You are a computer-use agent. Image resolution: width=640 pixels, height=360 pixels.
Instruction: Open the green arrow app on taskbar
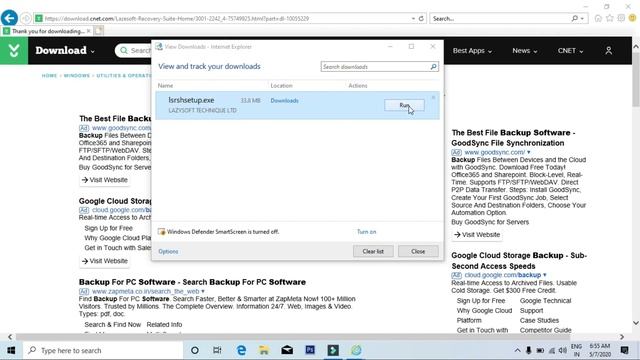tap(333, 350)
